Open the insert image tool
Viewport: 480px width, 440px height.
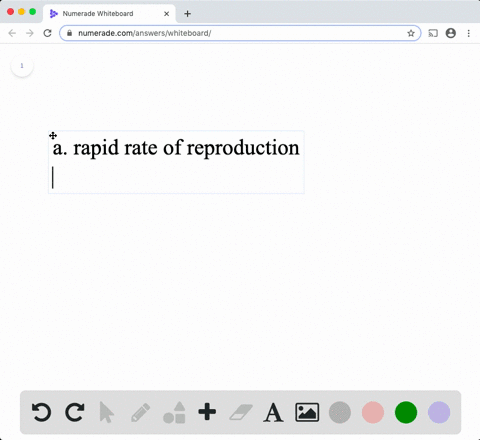click(x=307, y=412)
